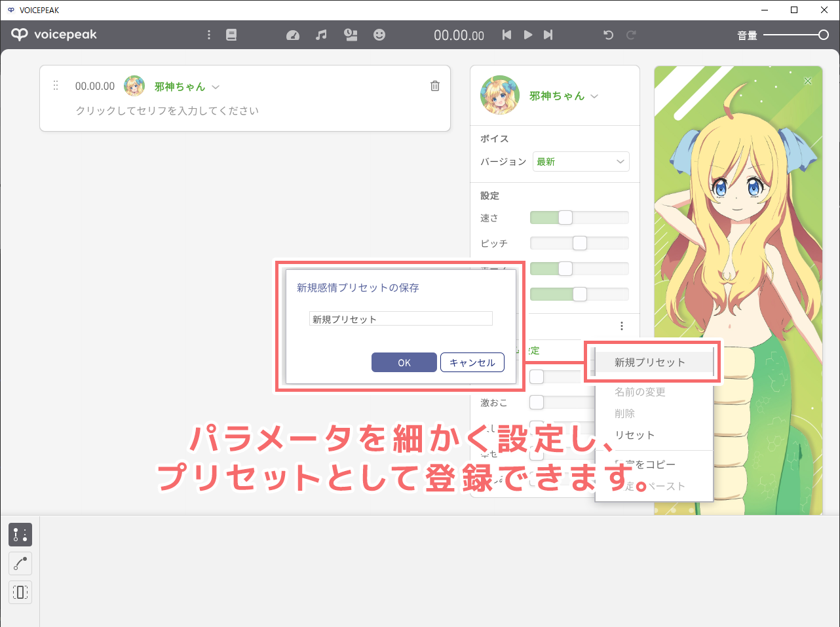This screenshot has width=840, height=627.
Task: Click the small avatar in the line block
Action: tap(134, 86)
